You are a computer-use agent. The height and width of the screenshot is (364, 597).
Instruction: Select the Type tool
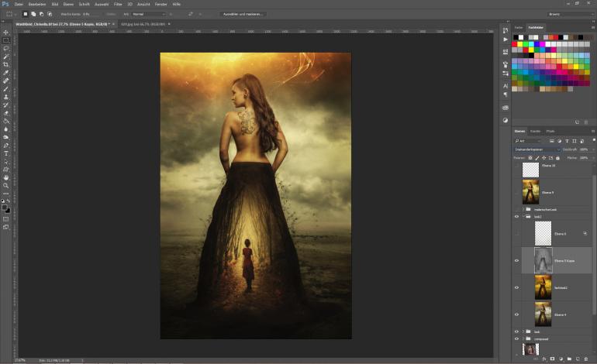pyautogui.click(x=6, y=153)
